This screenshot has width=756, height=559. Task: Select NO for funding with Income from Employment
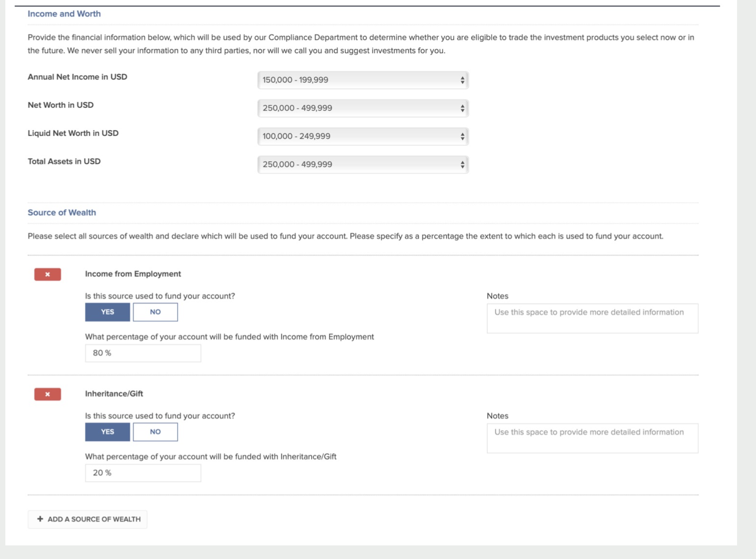[155, 312]
